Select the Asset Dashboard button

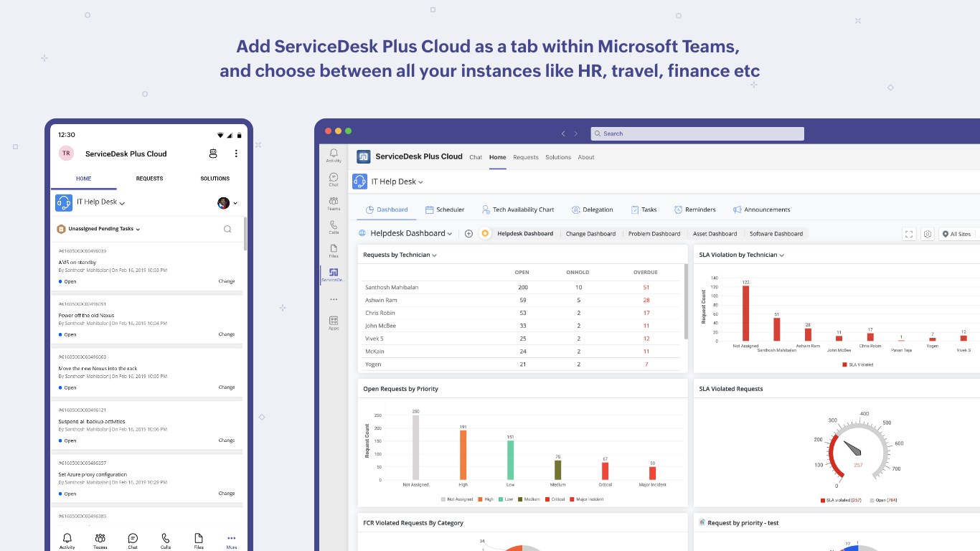715,234
